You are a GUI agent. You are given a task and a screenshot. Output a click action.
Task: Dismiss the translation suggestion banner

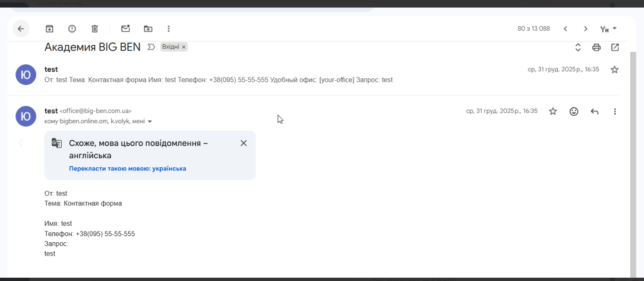pos(244,143)
